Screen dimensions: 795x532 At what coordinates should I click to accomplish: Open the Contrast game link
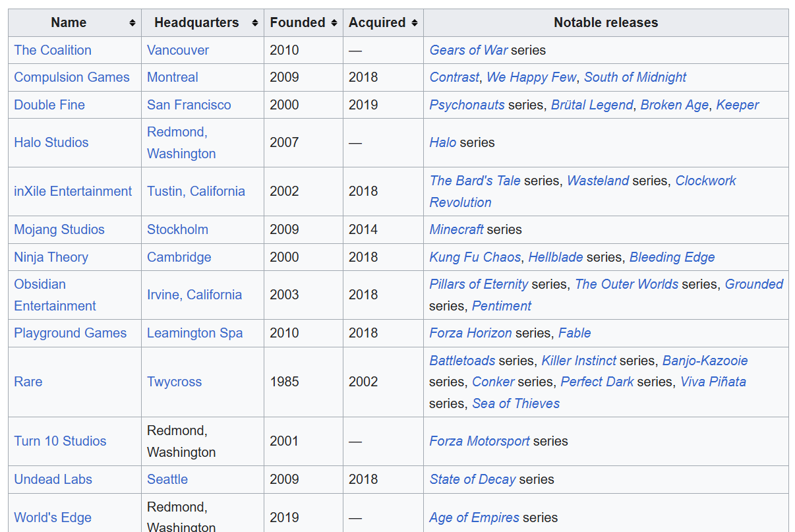pyautogui.click(x=454, y=77)
